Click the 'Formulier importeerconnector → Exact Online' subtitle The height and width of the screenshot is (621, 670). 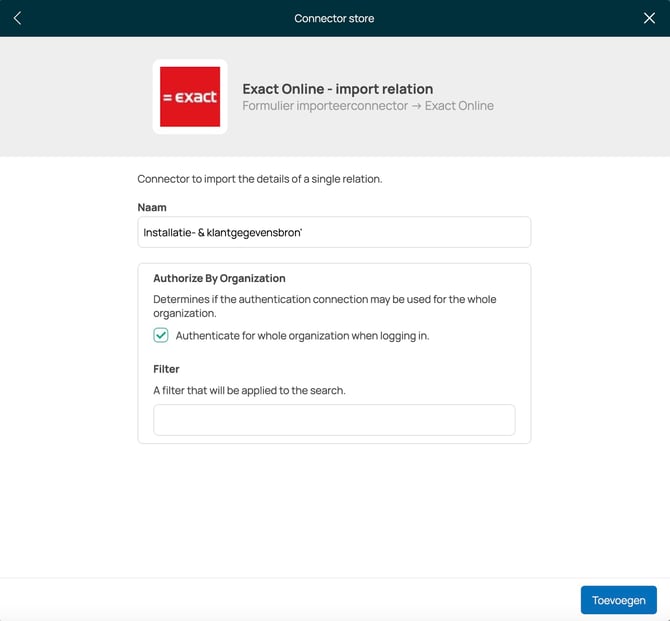point(367,106)
